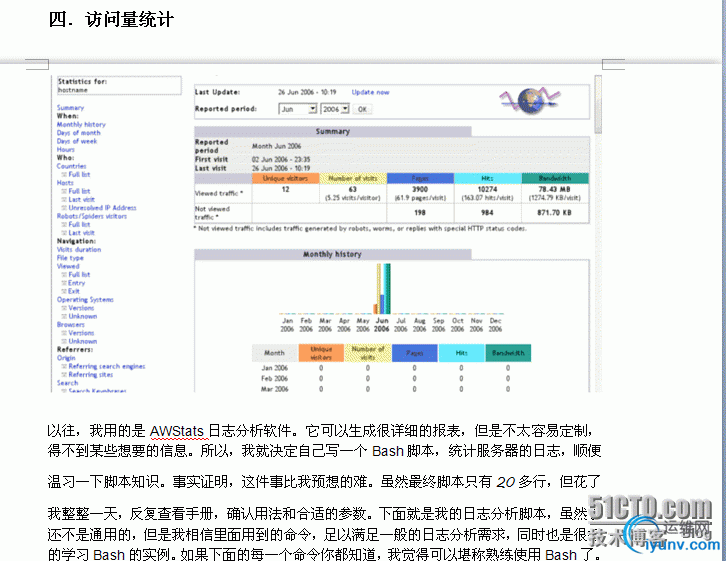Open Unresolved IP Address link

tap(102, 207)
